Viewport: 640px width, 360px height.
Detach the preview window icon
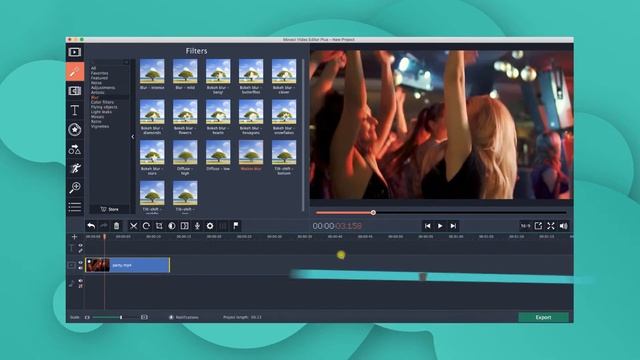538,226
